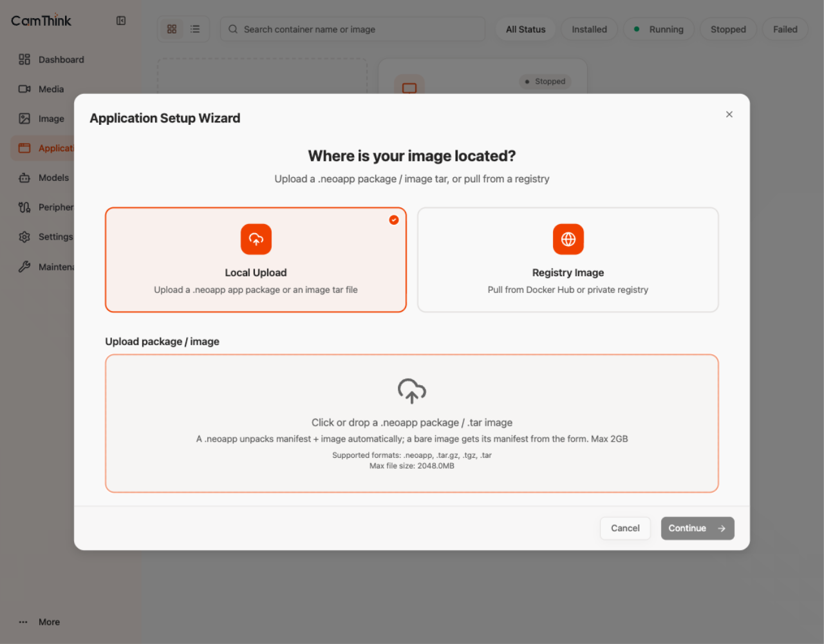
Task: Open Media from the sidebar
Action: [x=42, y=89]
